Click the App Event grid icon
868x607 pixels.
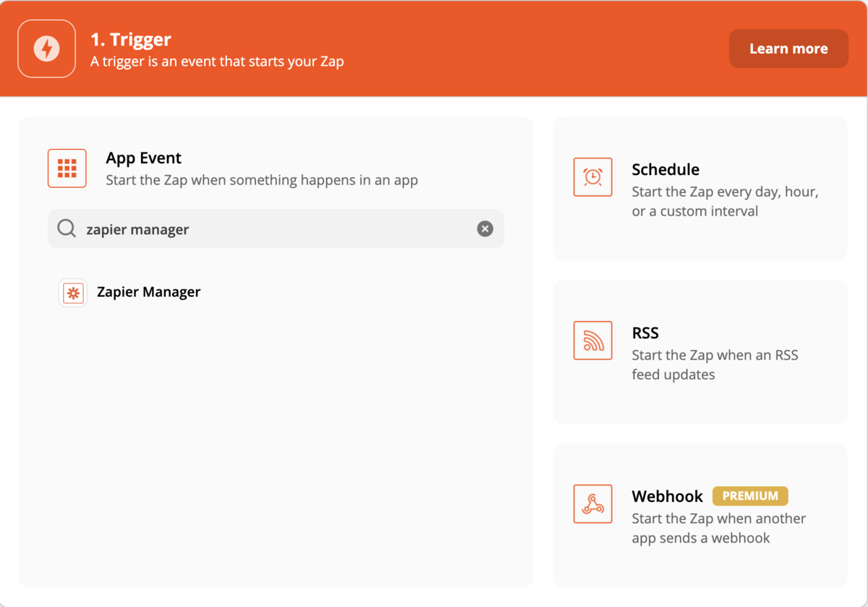click(x=67, y=169)
